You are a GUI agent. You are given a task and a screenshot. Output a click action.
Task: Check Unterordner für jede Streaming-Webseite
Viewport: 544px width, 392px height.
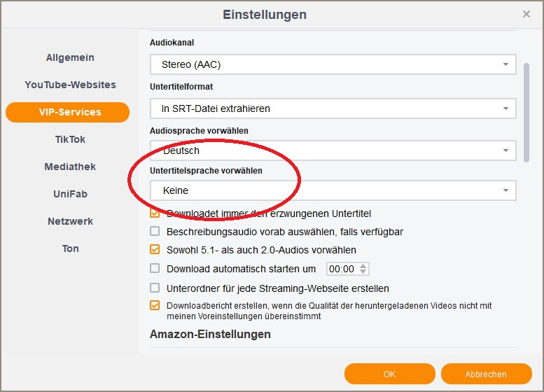[155, 288]
